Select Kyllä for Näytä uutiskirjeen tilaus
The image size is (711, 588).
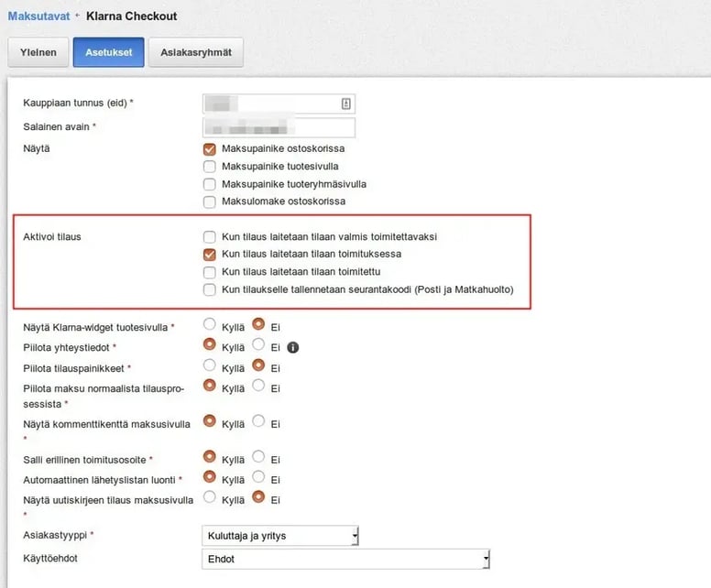pyautogui.click(x=209, y=497)
